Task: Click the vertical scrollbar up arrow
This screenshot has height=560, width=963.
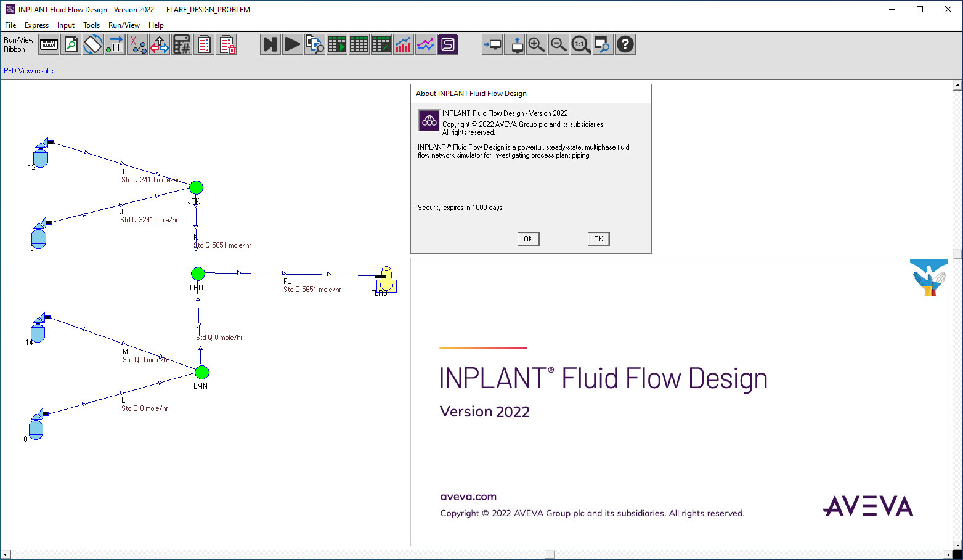Action: [x=957, y=86]
